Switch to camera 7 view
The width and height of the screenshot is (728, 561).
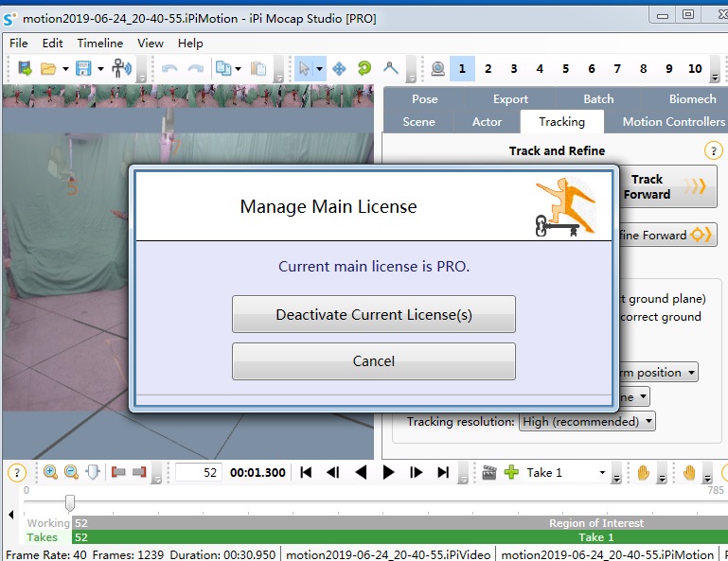click(x=617, y=69)
